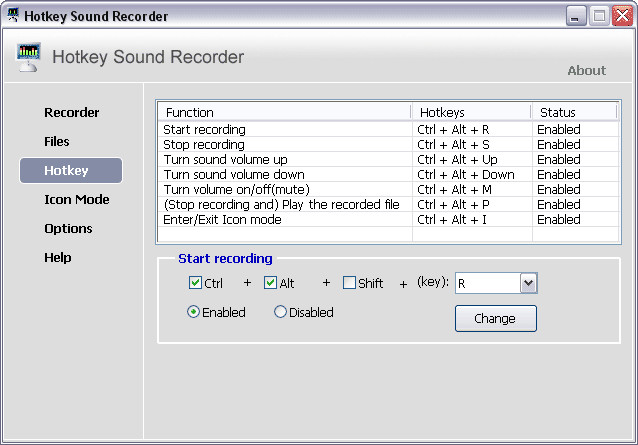Sort by Hotkeys column header
Image resolution: width=638 pixels, height=445 pixels.
tap(471, 112)
